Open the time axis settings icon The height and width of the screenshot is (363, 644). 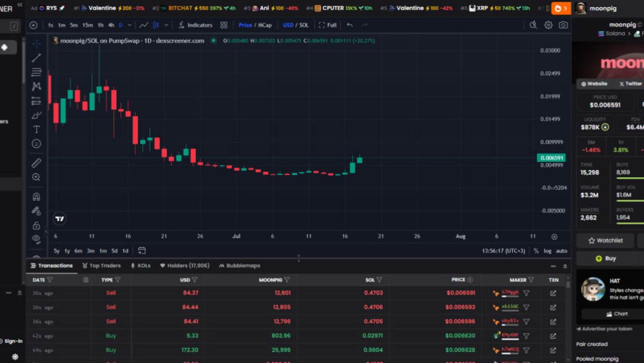(x=554, y=237)
